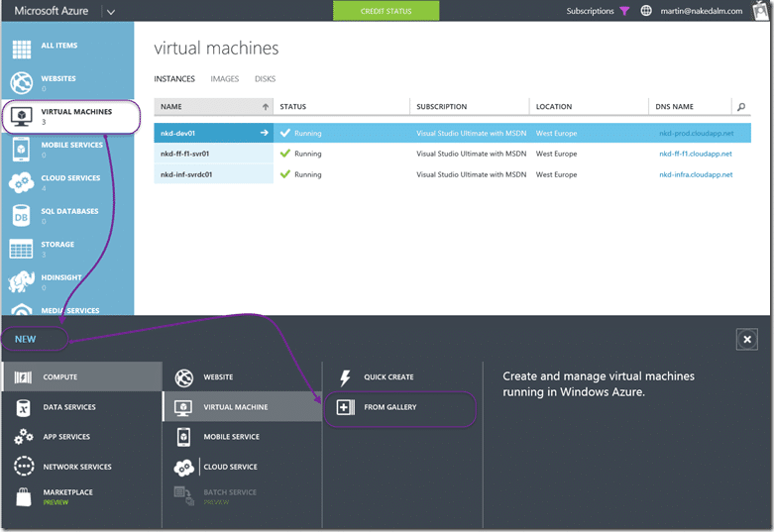The height and width of the screenshot is (532, 774).
Task: Choose Virtual Machine menu entry
Action: point(243,406)
